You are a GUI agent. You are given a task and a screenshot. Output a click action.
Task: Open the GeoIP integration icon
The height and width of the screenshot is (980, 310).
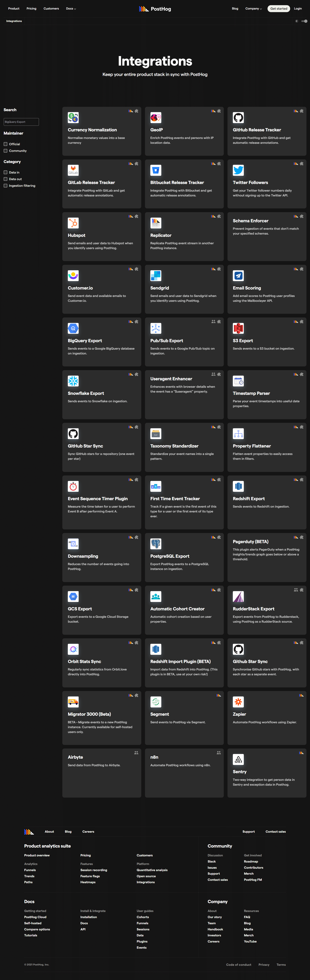156,118
